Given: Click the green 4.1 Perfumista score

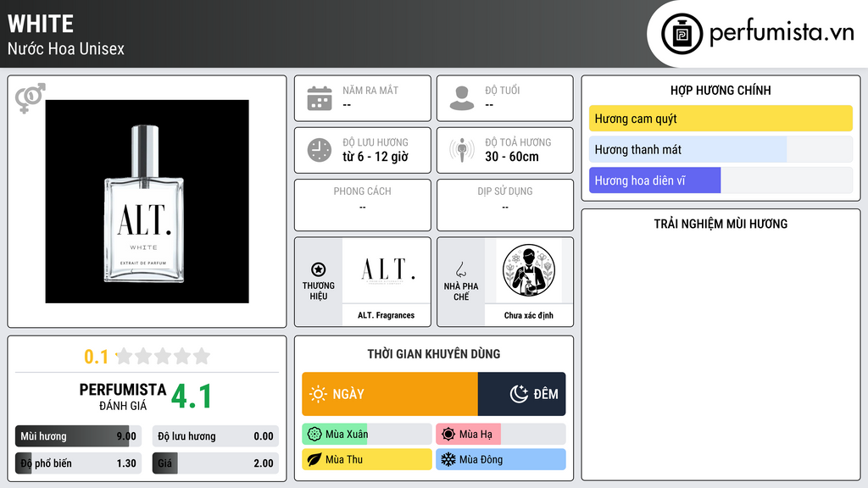Looking at the screenshot, I should pyautogui.click(x=192, y=396).
